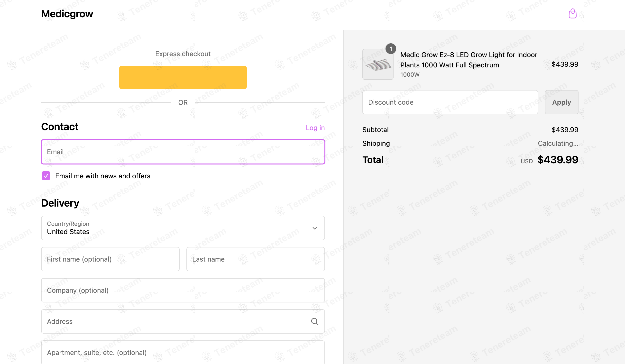Click the Subtotal label
625x364 pixels.
point(375,130)
